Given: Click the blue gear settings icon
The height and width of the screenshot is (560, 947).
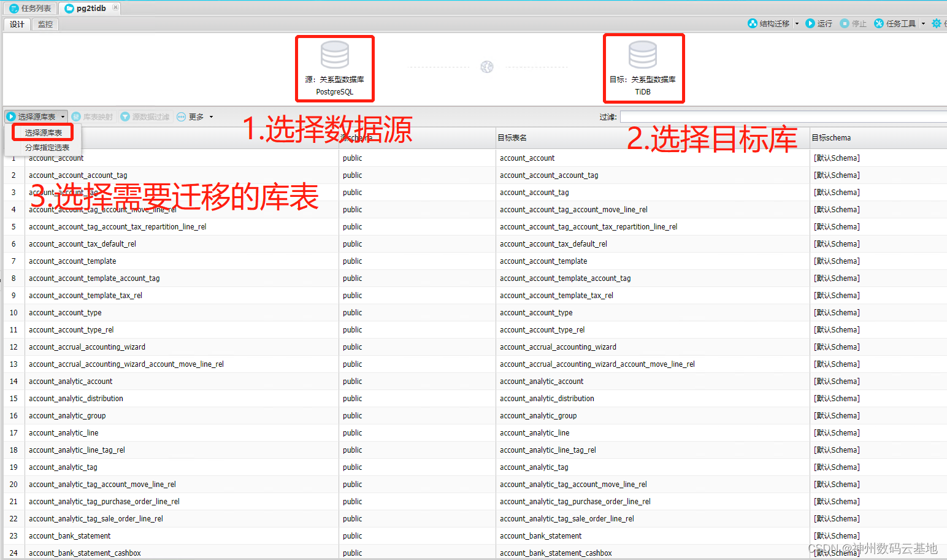Looking at the screenshot, I should tap(937, 23).
